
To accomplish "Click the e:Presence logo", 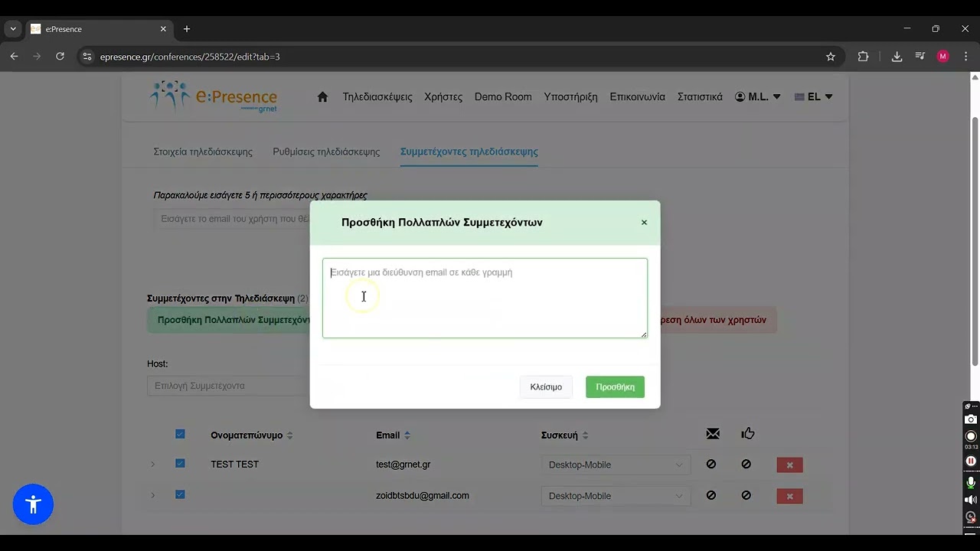I will click(214, 97).
